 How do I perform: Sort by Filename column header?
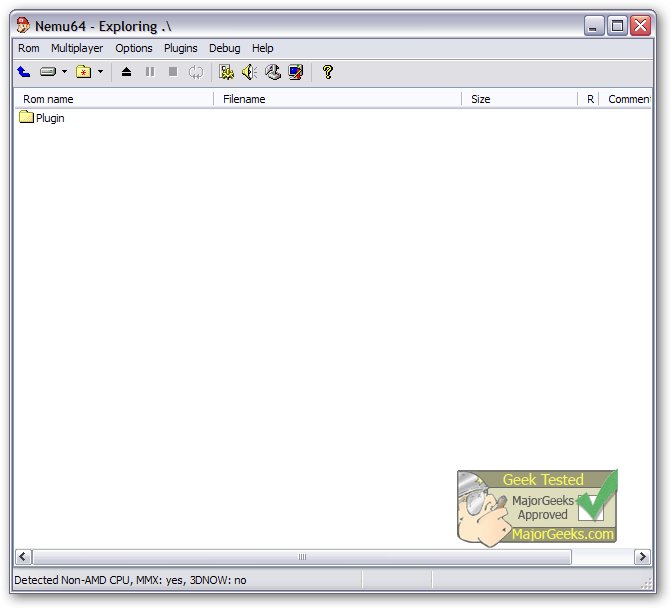pyautogui.click(x=337, y=99)
